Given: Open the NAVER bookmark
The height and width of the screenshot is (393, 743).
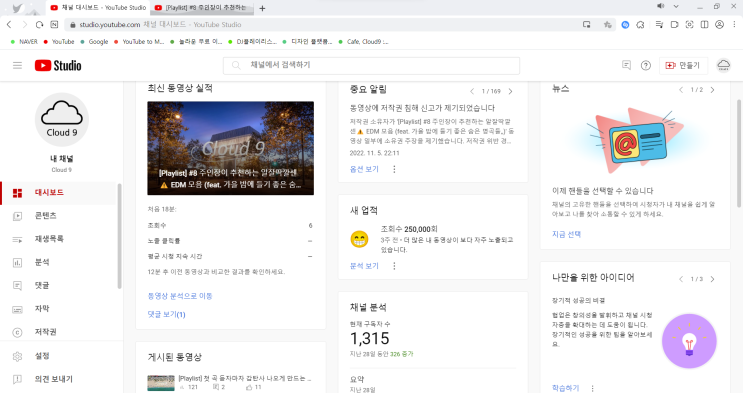Looking at the screenshot, I should coord(24,42).
